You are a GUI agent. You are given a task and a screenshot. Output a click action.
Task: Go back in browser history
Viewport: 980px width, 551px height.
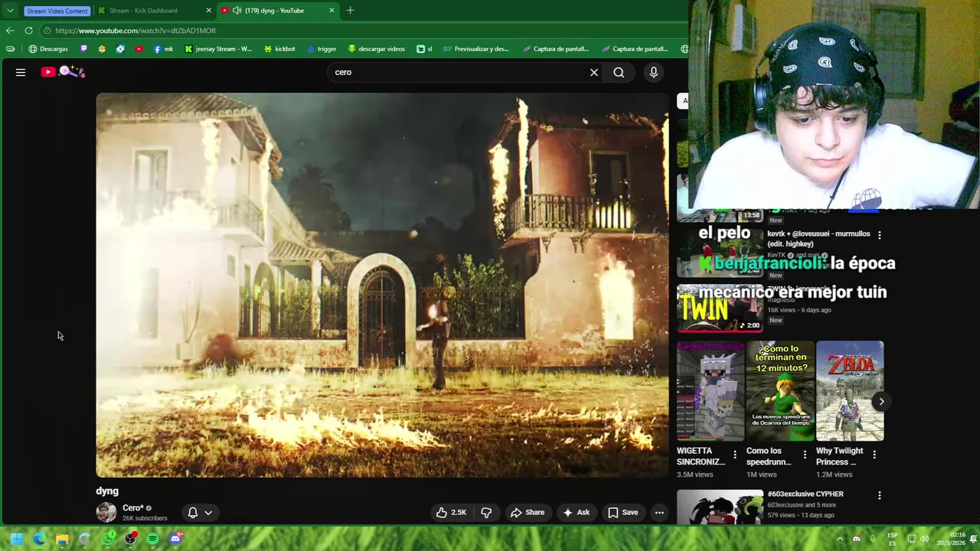coord(10,31)
